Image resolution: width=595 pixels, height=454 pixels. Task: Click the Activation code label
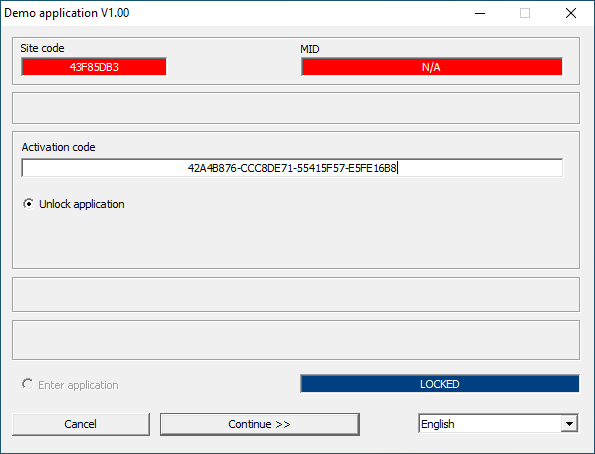click(58, 147)
